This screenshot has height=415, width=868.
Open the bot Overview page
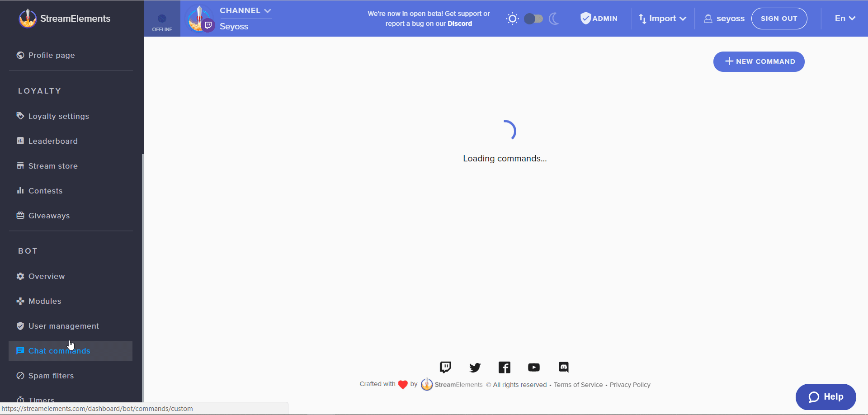pos(71,276)
